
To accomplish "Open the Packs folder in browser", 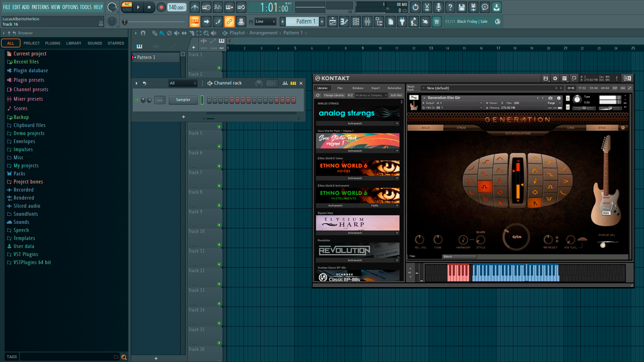I will 19,173.
